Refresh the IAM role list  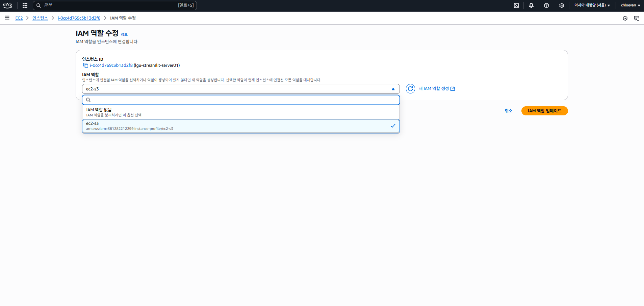[x=410, y=89]
